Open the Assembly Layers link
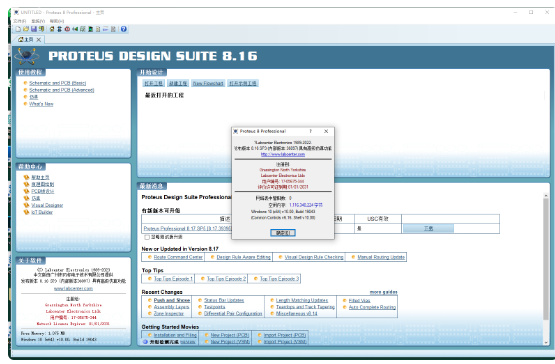The width and height of the screenshot is (555, 364). (x=171, y=307)
